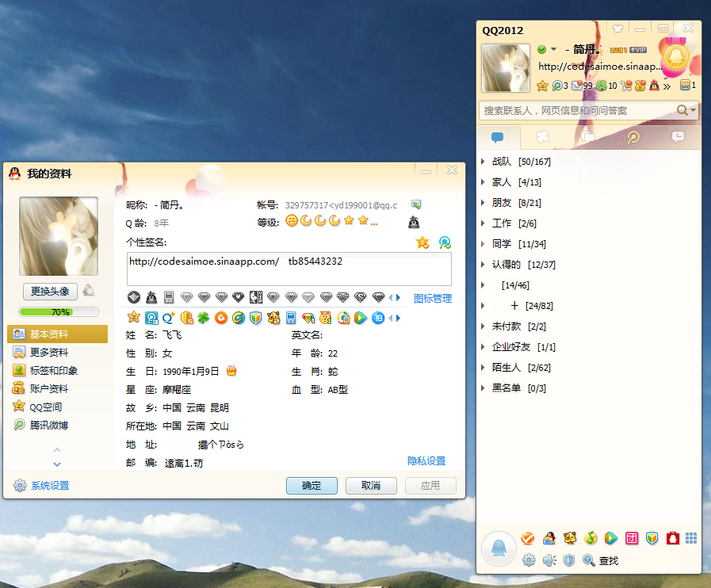Click the 确定 button

(x=312, y=486)
